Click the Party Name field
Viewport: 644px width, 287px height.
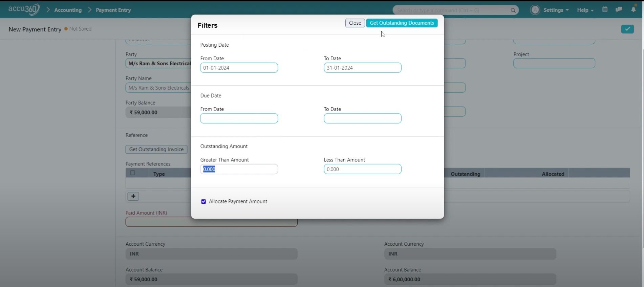point(158,88)
